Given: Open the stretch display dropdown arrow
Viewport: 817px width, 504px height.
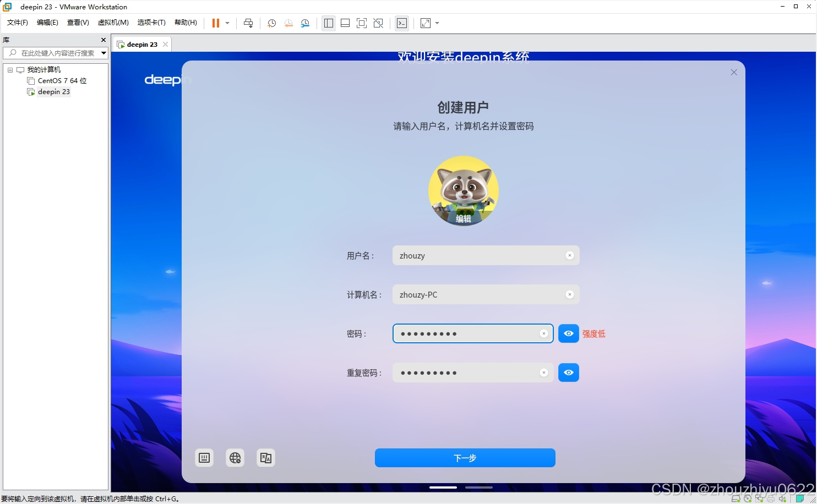Looking at the screenshot, I should click(x=437, y=23).
